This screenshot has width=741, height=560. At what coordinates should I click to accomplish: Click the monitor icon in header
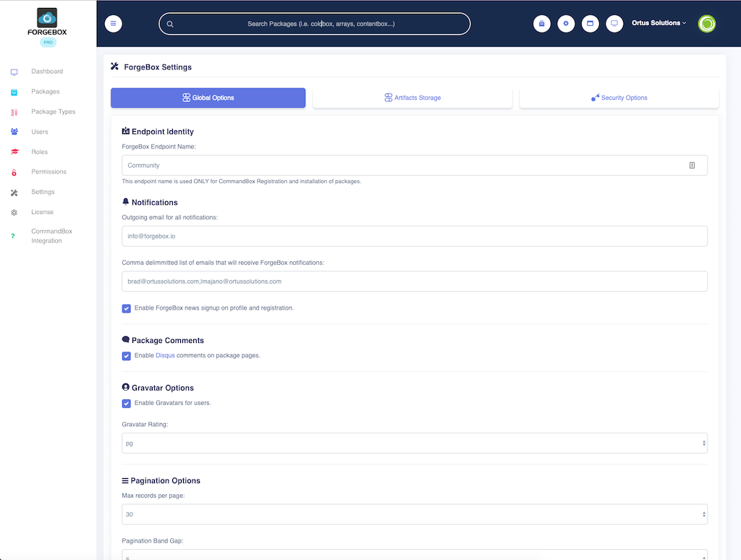tap(614, 24)
